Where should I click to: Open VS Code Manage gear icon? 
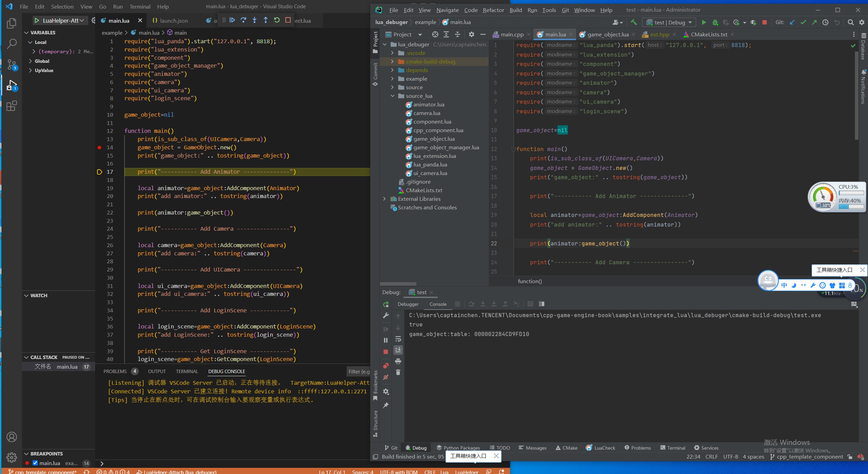[12, 457]
